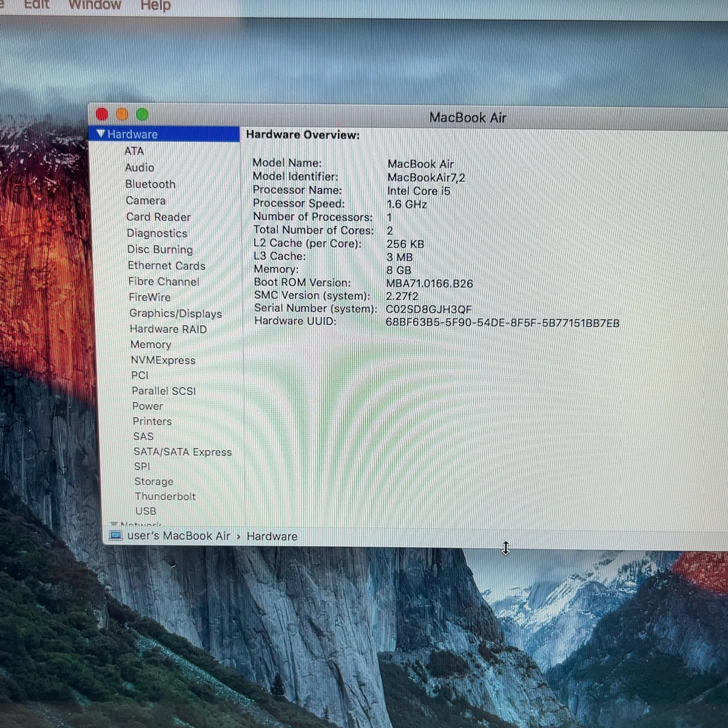Select Memory in hardware list

point(150,345)
